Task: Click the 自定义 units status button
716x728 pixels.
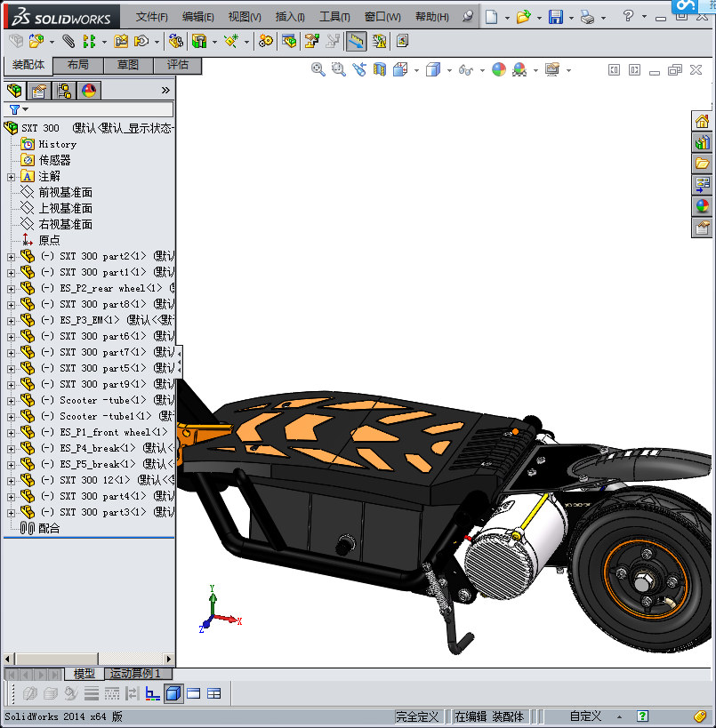Action: pyautogui.click(x=585, y=716)
